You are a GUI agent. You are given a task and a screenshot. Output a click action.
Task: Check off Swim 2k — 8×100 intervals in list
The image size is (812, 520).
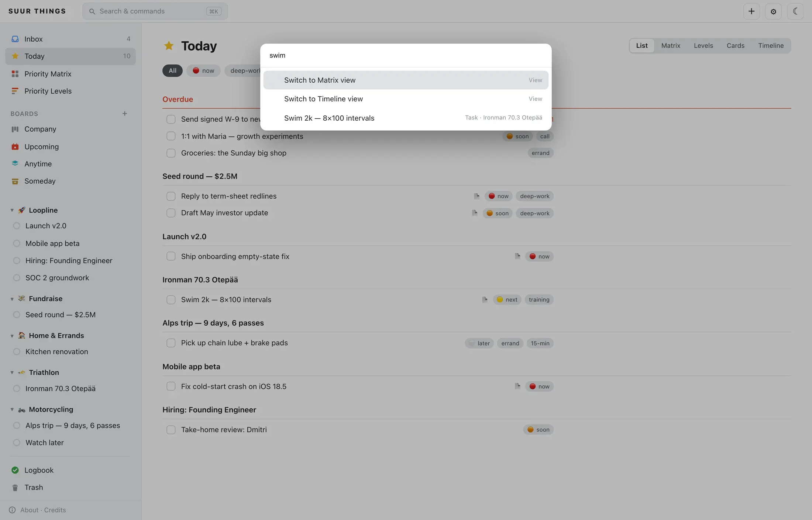171,300
